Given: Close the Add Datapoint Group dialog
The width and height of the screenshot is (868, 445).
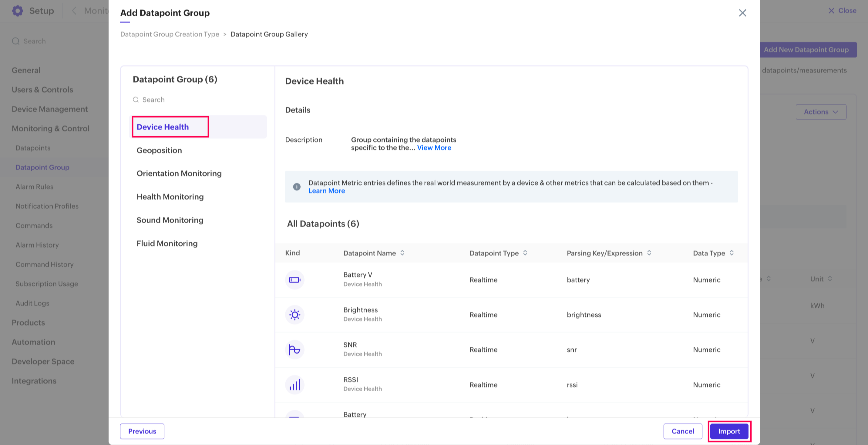Looking at the screenshot, I should tap(742, 13).
